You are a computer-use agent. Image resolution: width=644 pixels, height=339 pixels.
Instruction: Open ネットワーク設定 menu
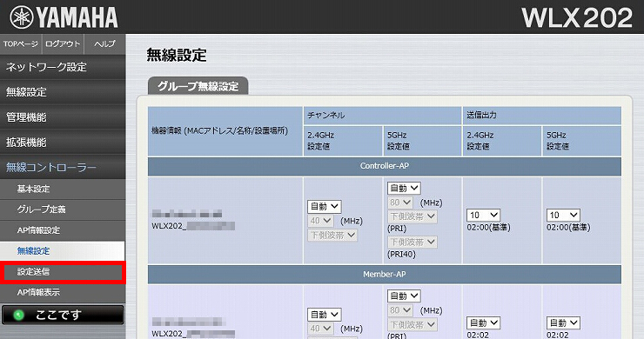tap(63, 67)
